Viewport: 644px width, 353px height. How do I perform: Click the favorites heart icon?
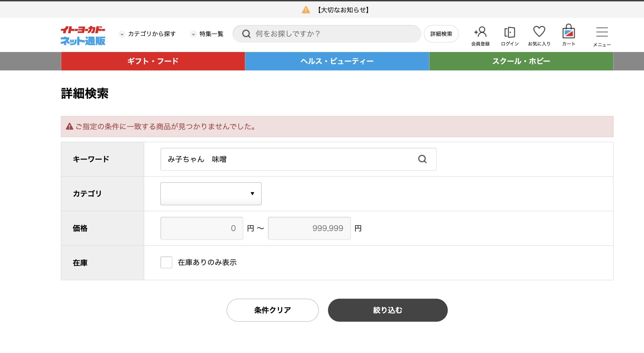point(539,32)
